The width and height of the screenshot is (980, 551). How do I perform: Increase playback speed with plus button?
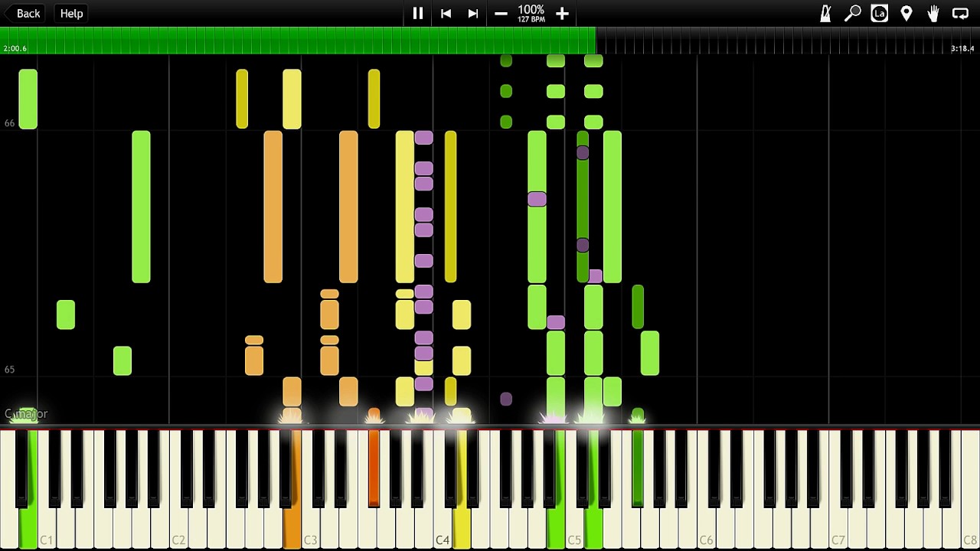click(x=562, y=13)
